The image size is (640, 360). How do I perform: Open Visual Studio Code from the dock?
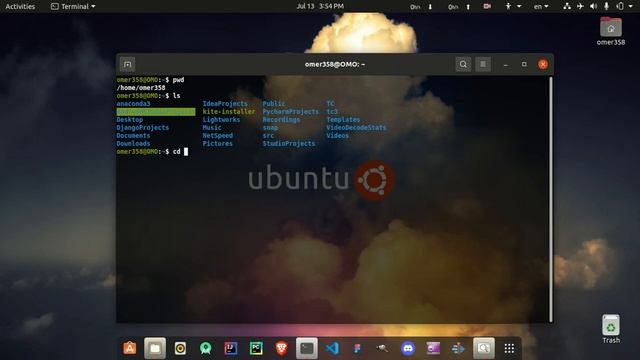tap(332, 348)
